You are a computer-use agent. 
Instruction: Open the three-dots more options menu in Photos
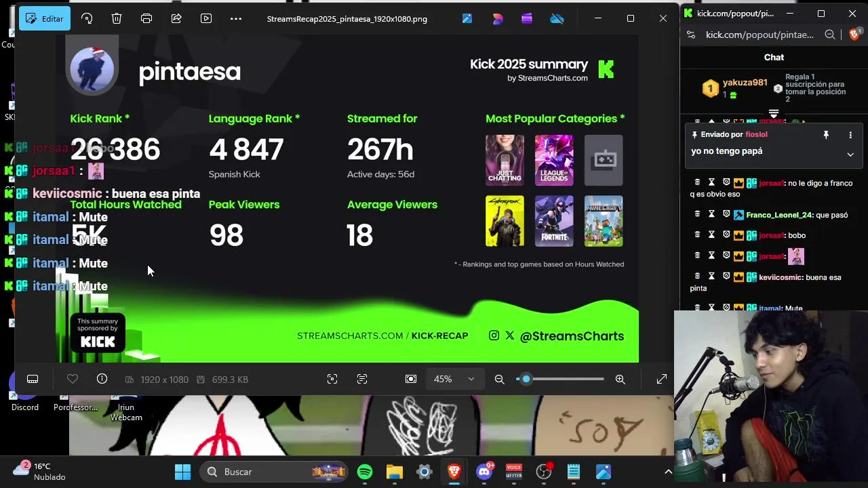click(236, 18)
